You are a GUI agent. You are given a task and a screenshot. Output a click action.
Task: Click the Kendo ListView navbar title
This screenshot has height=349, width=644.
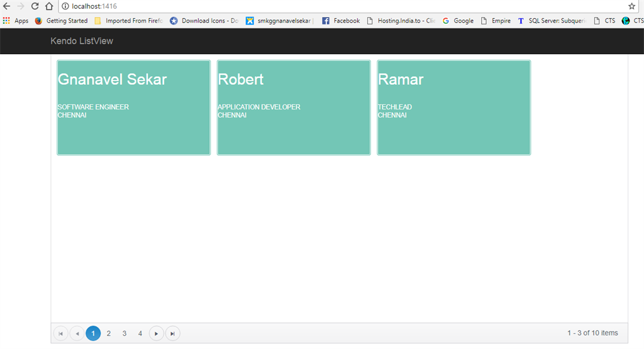point(82,41)
